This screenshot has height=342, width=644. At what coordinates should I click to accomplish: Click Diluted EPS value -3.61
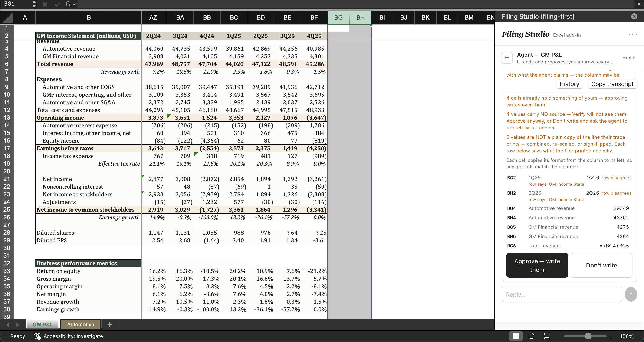click(314, 240)
